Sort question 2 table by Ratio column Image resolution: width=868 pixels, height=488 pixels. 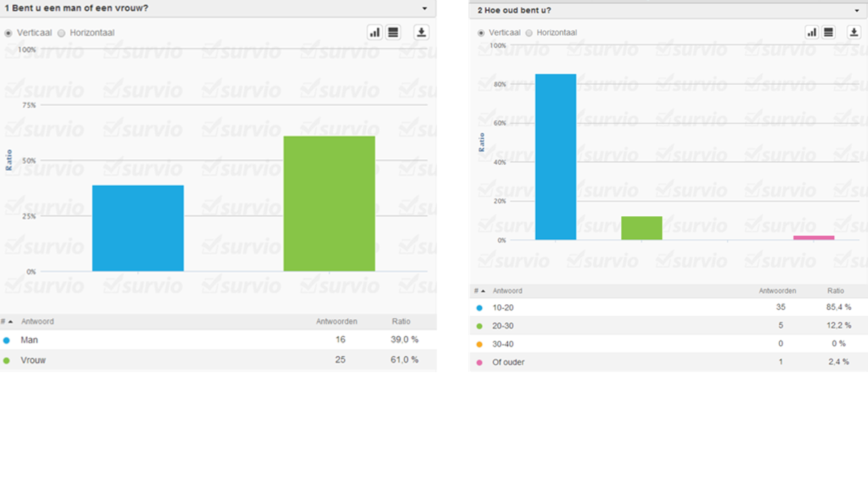(x=835, y=291)
